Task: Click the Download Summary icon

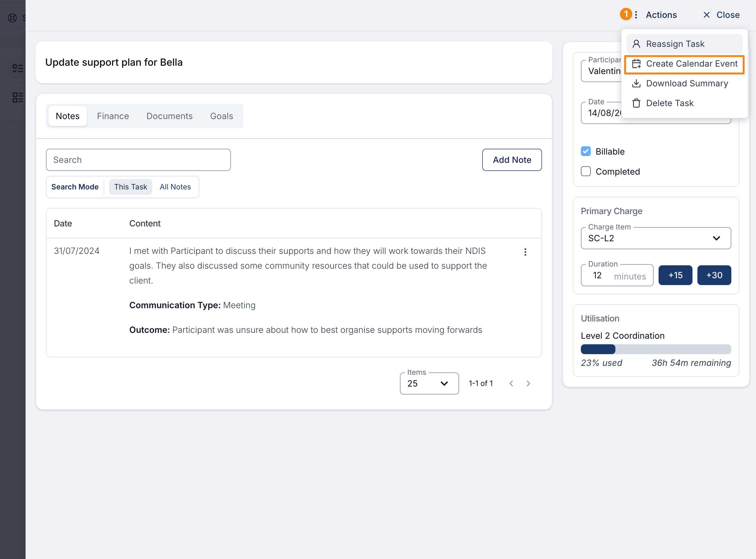Action: click(x=636, y=83)
